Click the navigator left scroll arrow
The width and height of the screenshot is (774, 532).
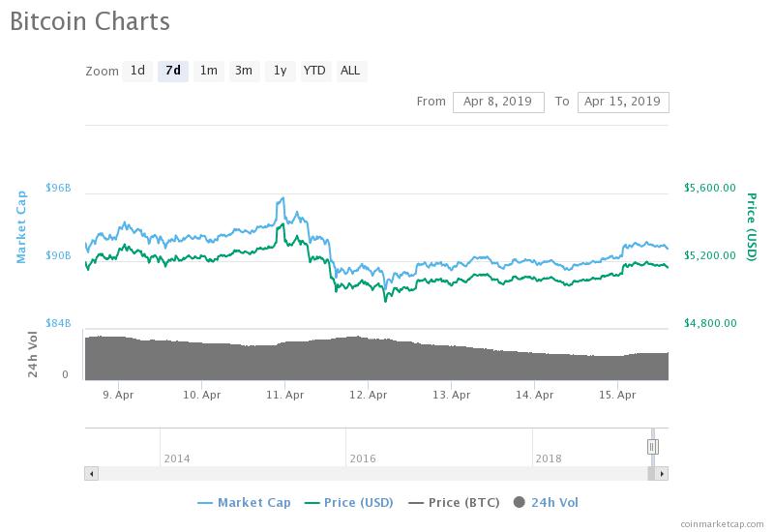92,474
